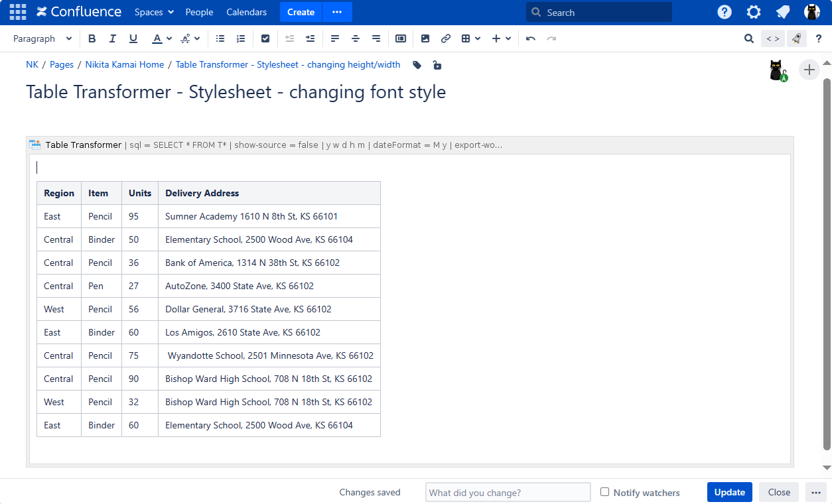Open the Nikita Kamai Home breadcrumb link
832x504 pixels.
coord(124,64)
